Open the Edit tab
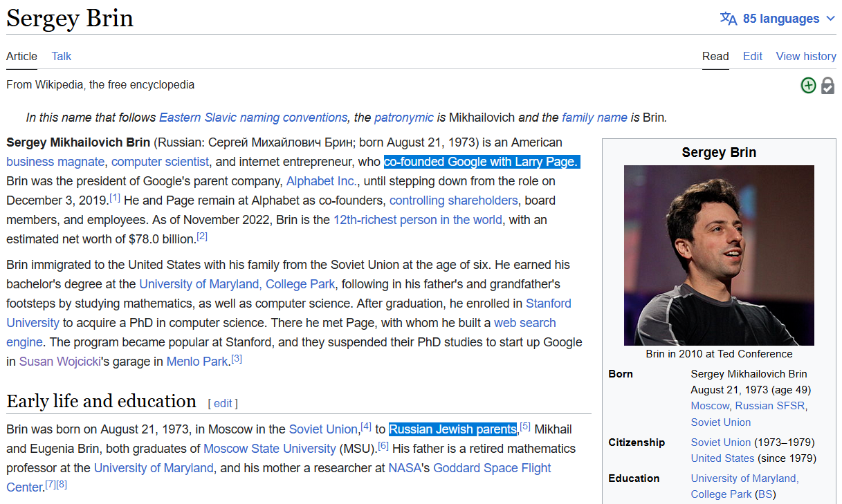842x504 pixels. [753, 56]
